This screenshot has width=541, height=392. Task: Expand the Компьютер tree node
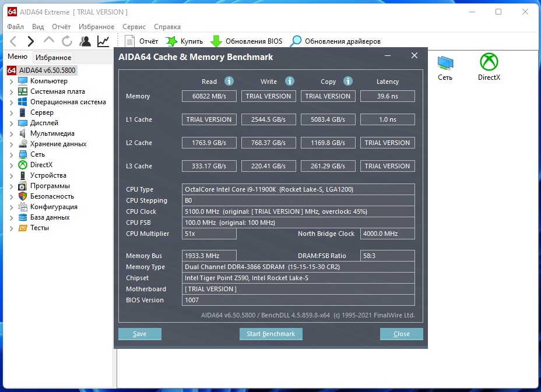pos(12,82)
